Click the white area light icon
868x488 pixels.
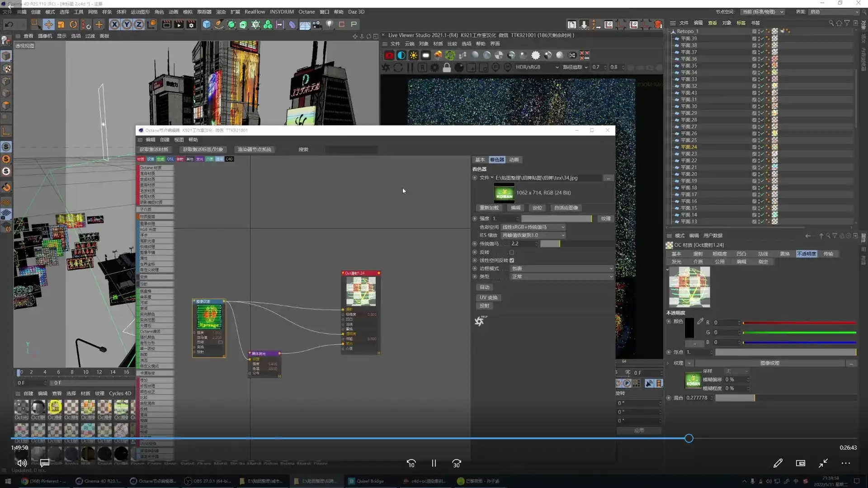click(426, 55)
